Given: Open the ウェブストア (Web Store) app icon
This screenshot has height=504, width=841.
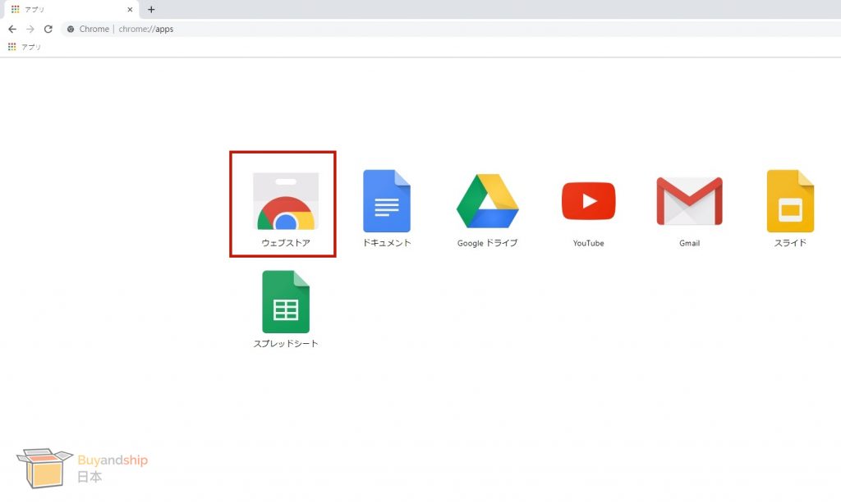Looking at the screenshot, I should pos(286,201).
